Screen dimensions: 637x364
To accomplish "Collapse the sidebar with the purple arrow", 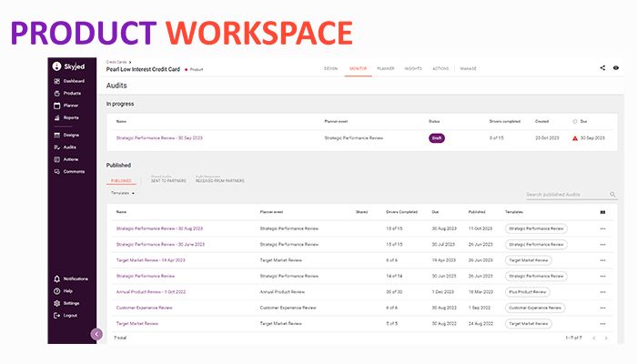I will [x=96, y=334].
